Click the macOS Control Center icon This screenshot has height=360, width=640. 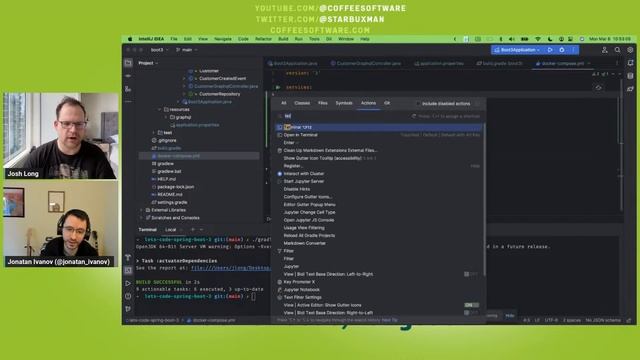(x=570, y=39)
